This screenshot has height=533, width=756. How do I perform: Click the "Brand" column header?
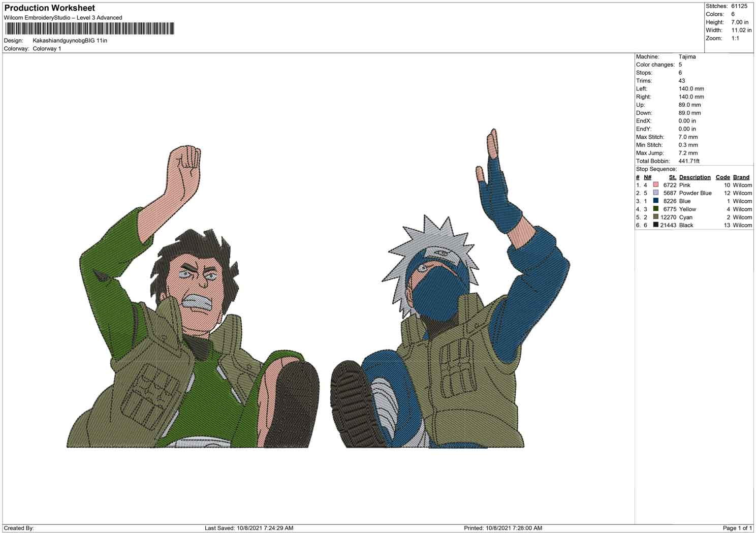(741, 177)
